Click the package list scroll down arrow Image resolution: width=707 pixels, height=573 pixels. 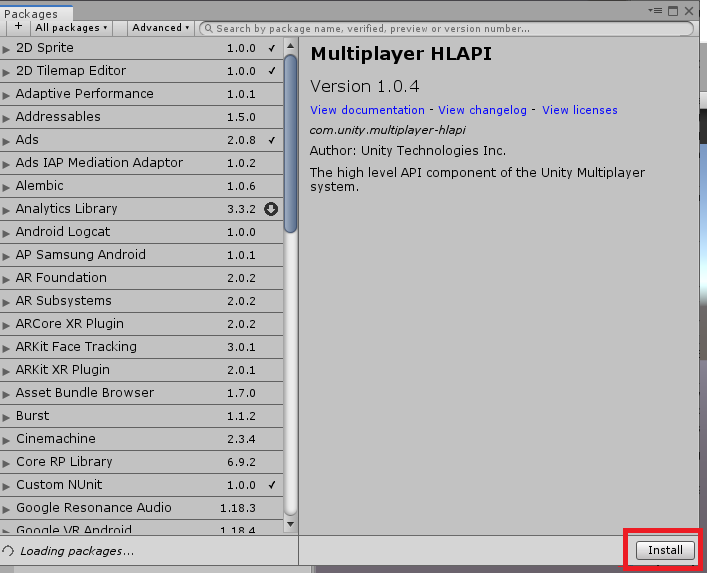pyautogui.click(x=290, y=524)
